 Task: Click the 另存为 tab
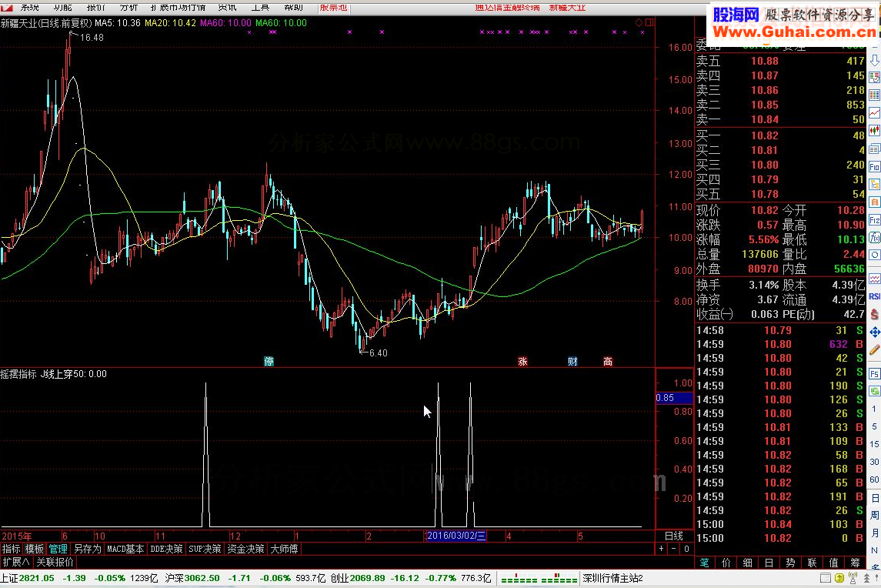[87, 549]
